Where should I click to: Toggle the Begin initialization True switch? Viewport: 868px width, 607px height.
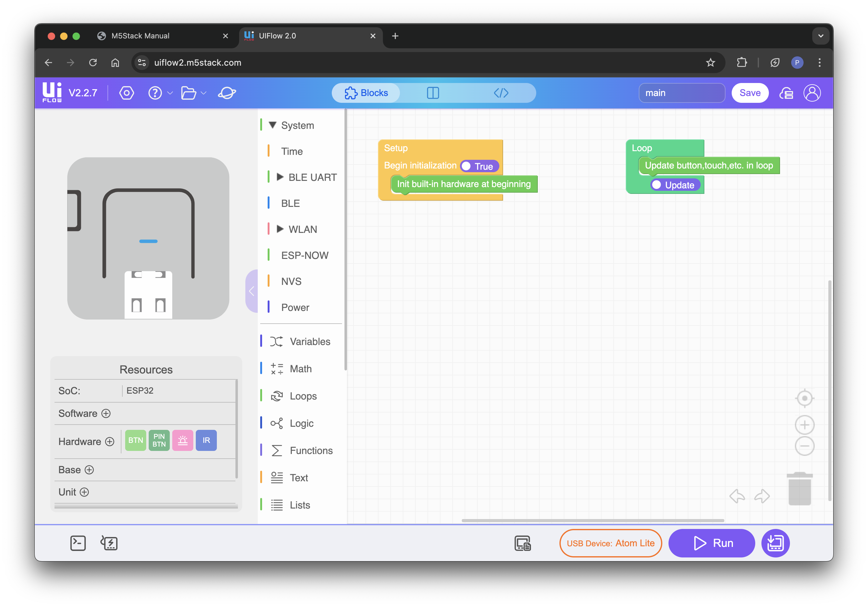[x=479, y=166]
